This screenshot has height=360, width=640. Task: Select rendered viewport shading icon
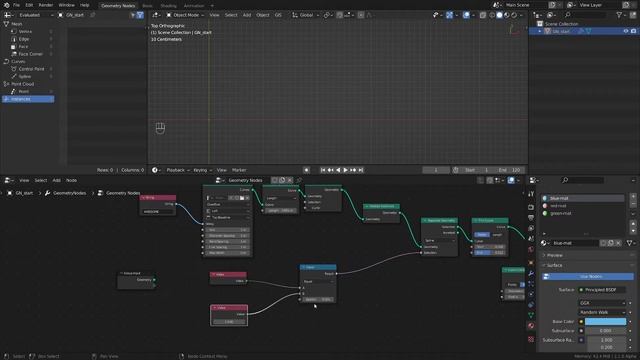click(x=514, y=15)
